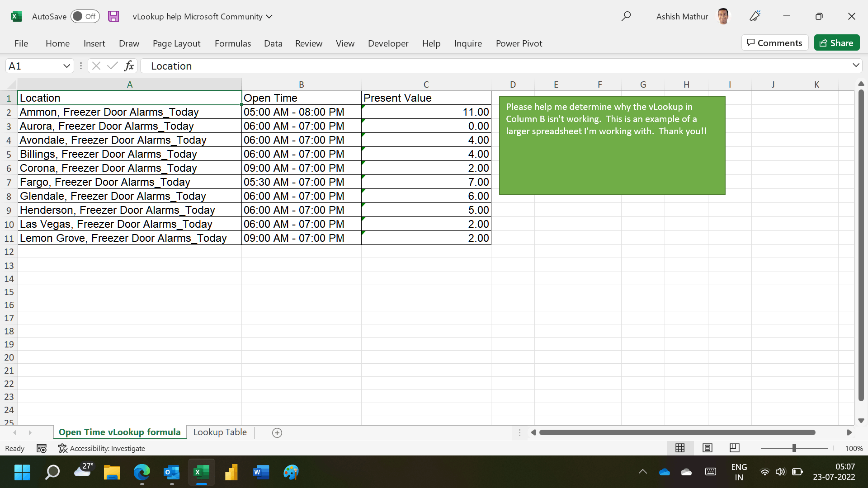Viewport: 868px width, 488px height.
Task: Open the Comments pane
Action: point(774,42)
